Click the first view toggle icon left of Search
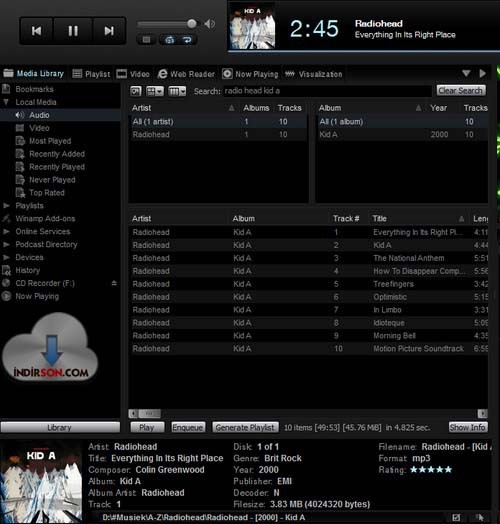This screenshot has height=524, width=500. click(x=136, y=91)
